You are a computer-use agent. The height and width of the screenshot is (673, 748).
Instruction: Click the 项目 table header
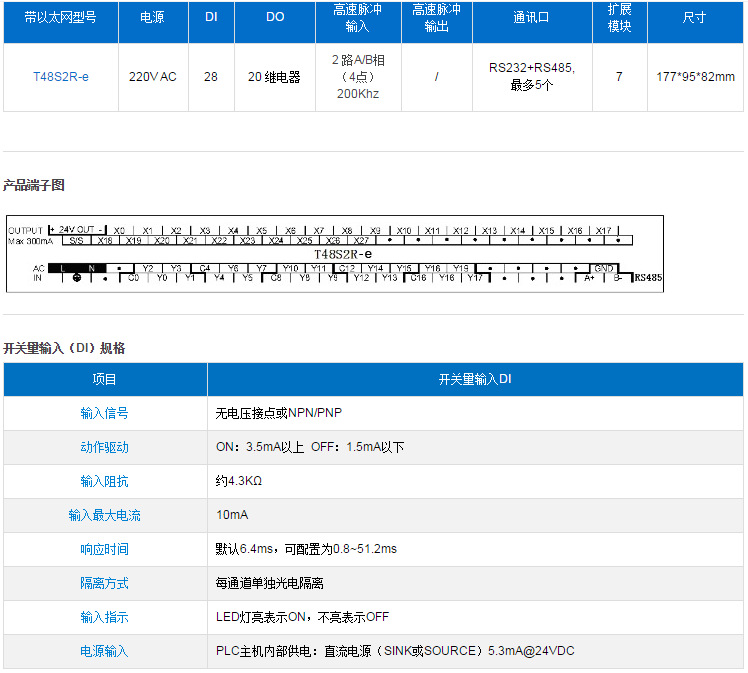click(104, 380)
